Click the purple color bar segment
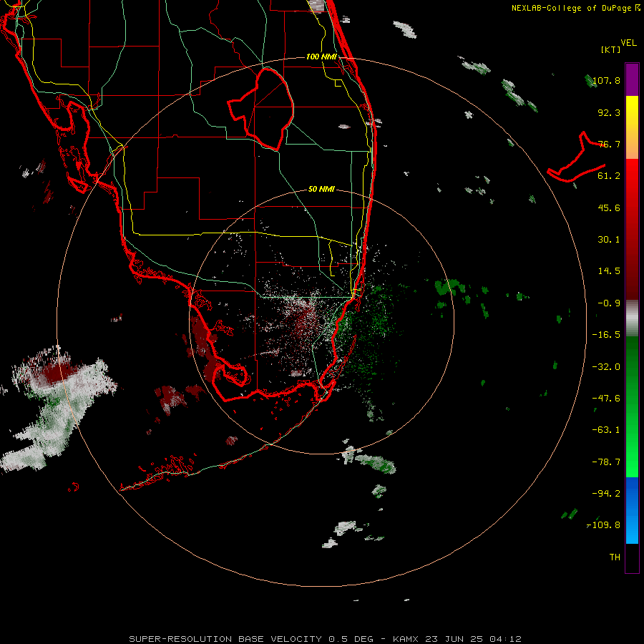The height and width of the screenshot is (644, 644). click(632, 79)
